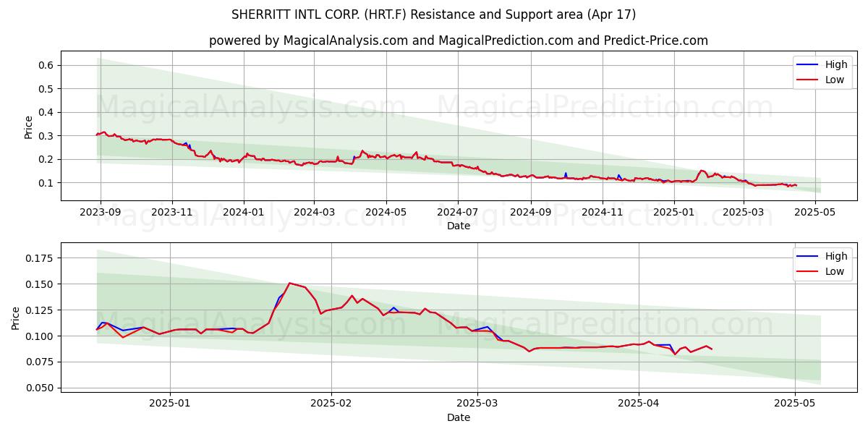Click the 2023-09 tick label on top chart
Viewport: 868px width, 434px height.
click(x=101, y=212)
